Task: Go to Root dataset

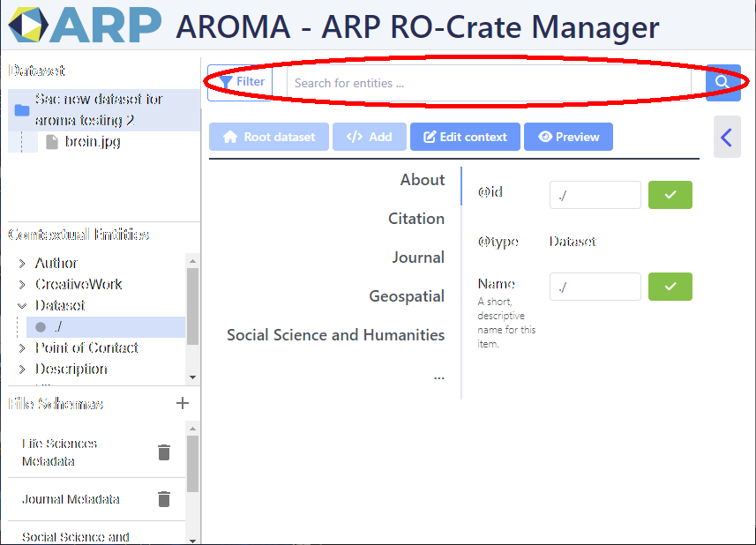Action: (x=269, y=137)
